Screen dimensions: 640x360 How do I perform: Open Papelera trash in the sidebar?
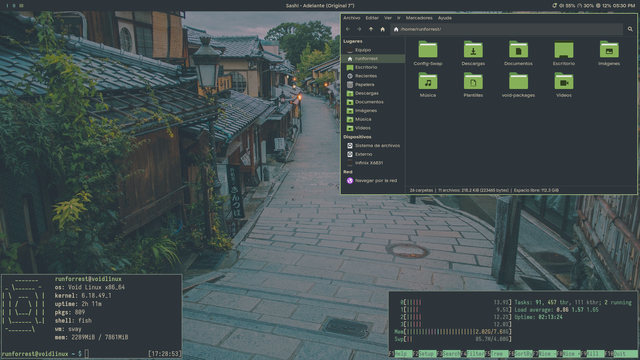click(373, 84)
